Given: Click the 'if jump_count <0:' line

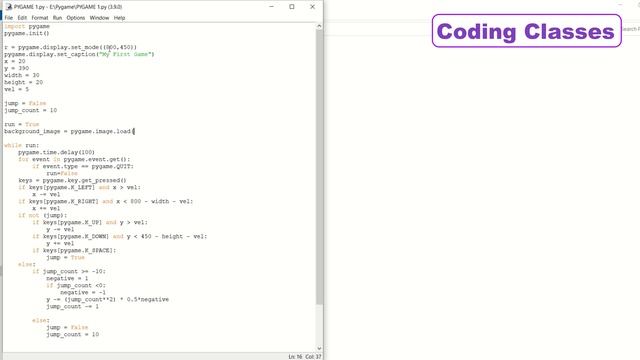Looking at the screenshot, I should pyautogui.click(x=76, y=285).
